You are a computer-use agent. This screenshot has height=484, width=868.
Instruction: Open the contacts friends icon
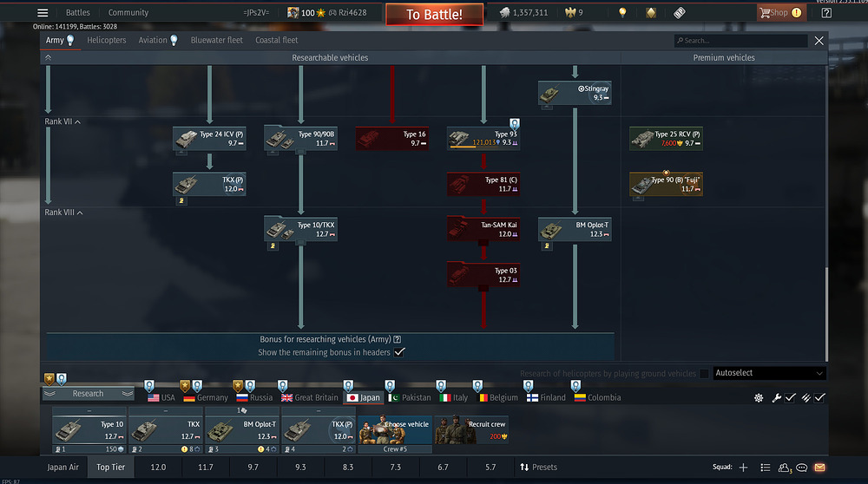[x=784, y=468]
